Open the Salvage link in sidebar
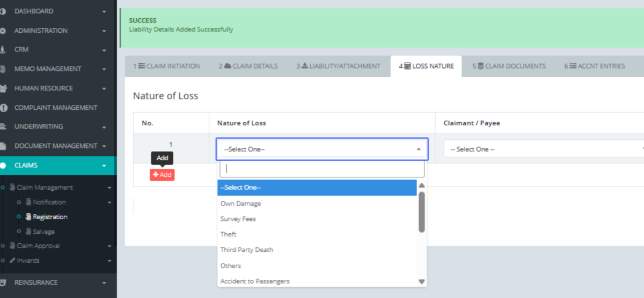Image resolution: width=644 pixels, height=298 pixels. point(43,232)
